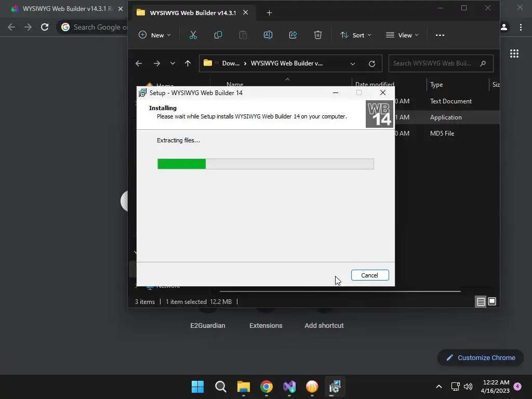
Task: Open the New menu in File Explorer
Action: [x=155, y=35]
